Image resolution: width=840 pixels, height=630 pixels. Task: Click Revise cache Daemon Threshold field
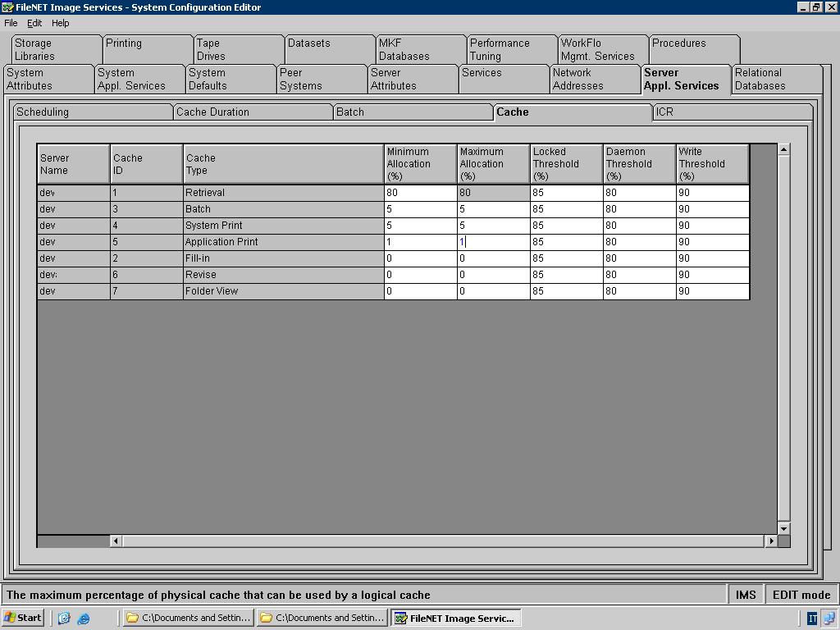639,275
